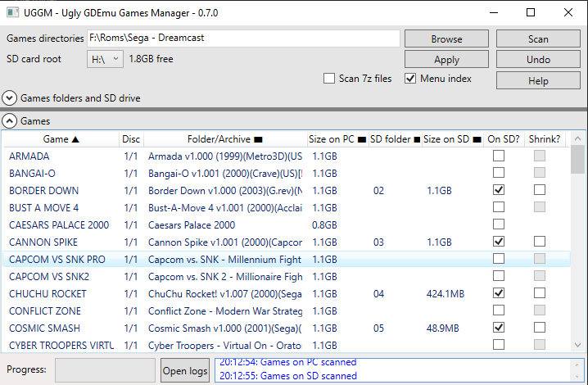
Task: Click the UGGM app icon in title bar
Action: pos(12,12)
